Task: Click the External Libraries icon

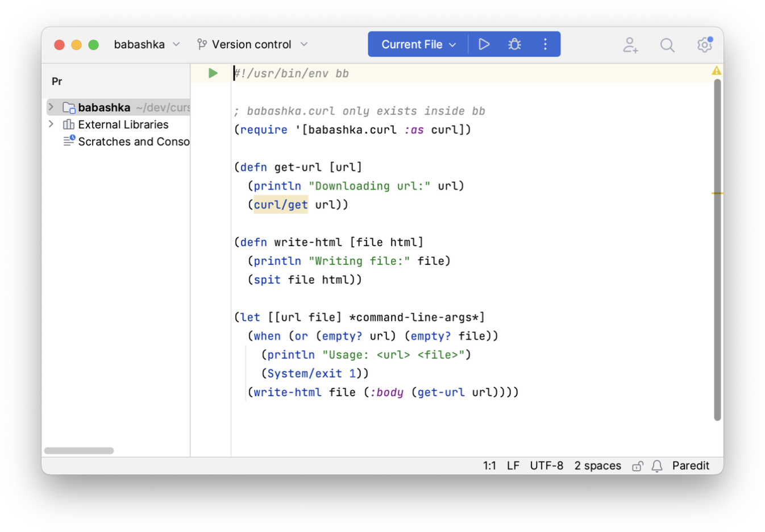Action: point(69,124)
